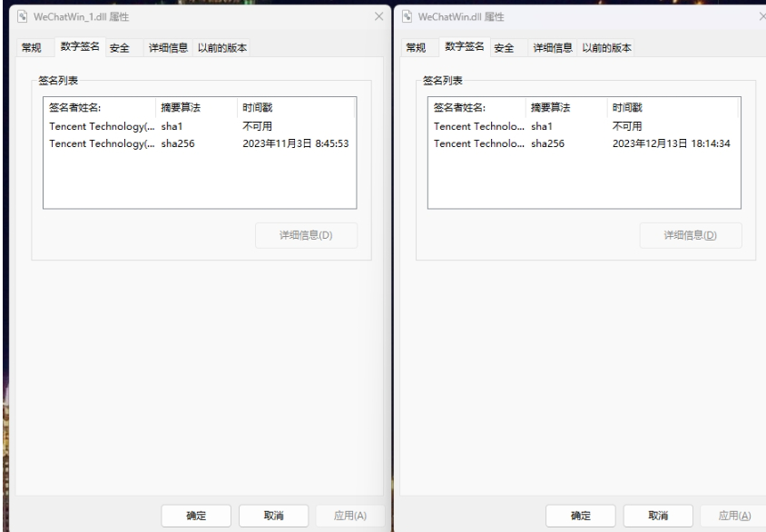The width and height of the screenshot is (766, 532).
Task: Click 摘要算法 column header in WeChatWin.dll list
Action: point(566,107)
